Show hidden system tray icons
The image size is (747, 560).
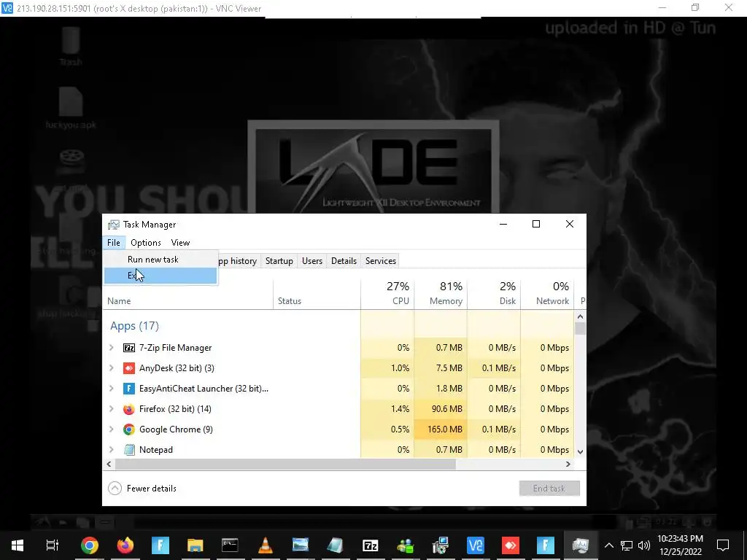pos(609,545)
